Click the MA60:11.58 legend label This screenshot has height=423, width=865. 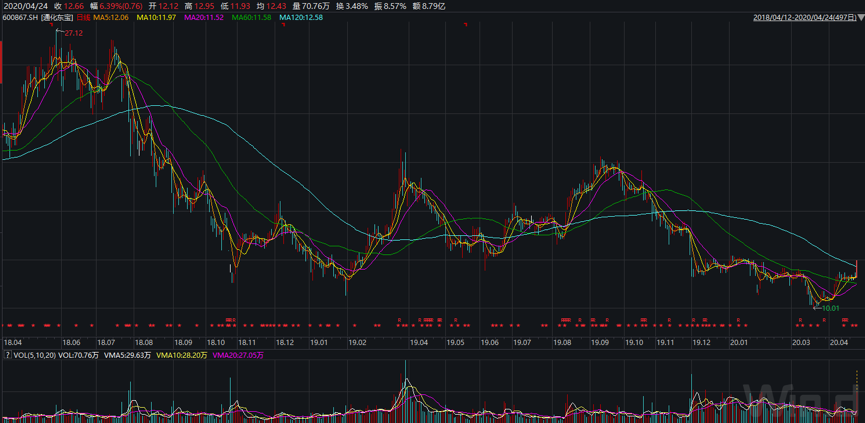(x=250, y=18)
